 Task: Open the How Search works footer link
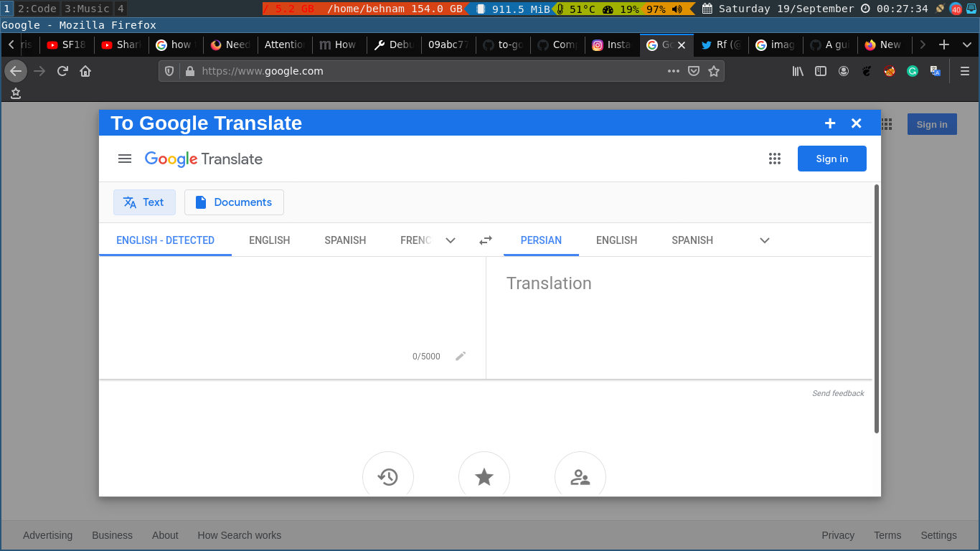[x=240, y=535]
